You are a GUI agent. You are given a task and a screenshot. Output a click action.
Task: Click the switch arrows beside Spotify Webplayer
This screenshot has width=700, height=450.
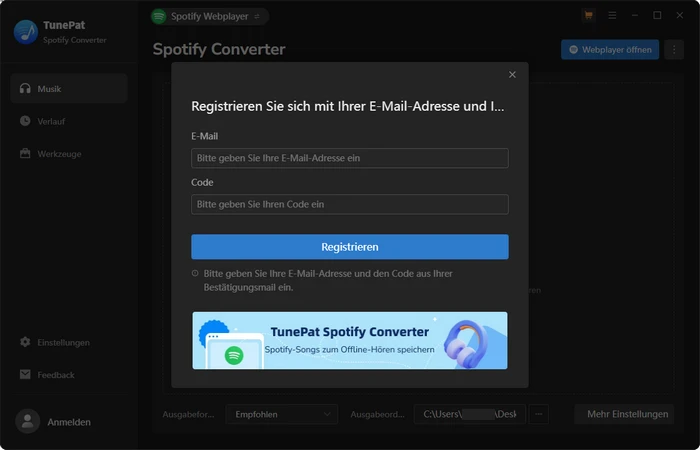257,17
